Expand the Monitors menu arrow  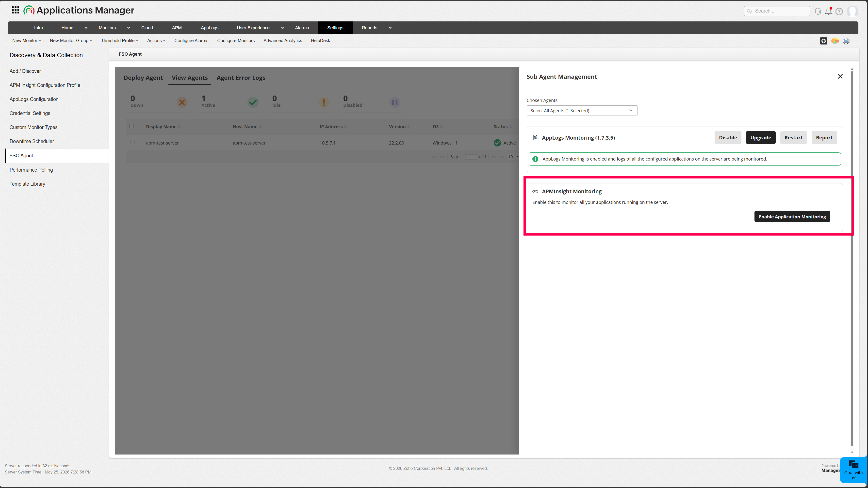(128, 28)
